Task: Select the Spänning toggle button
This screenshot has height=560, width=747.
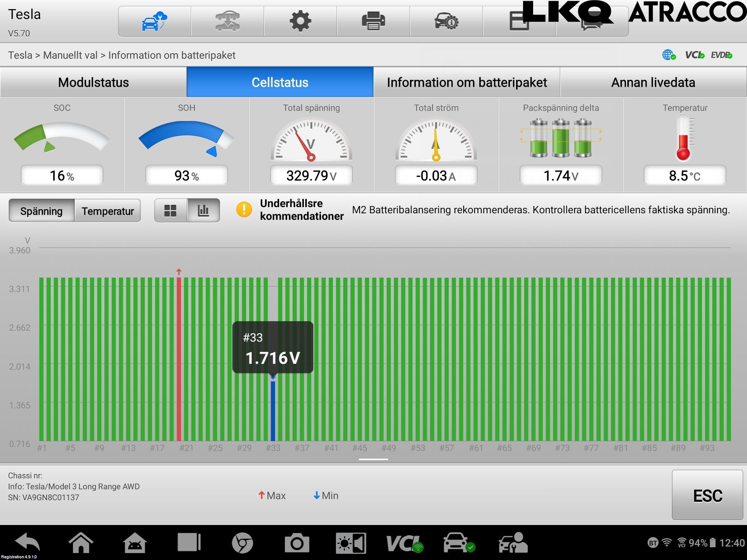Action: click(42, 211)
